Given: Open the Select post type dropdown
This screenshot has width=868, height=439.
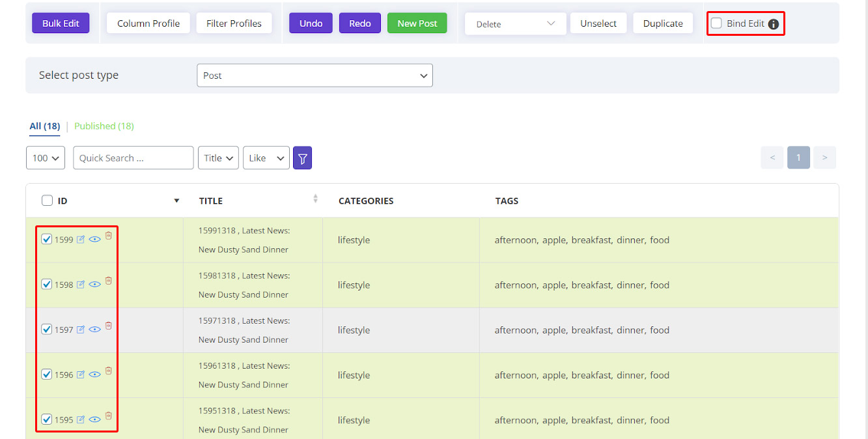Looking at the screenshot, I should [315, 76].
